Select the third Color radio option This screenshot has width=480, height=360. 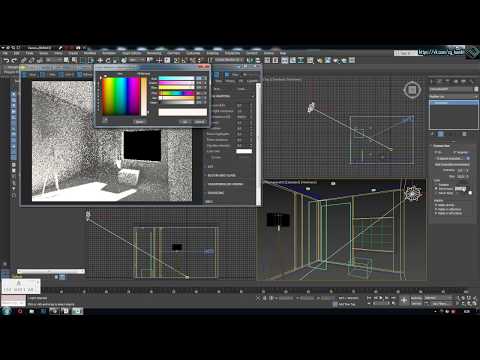pos(436,193)
